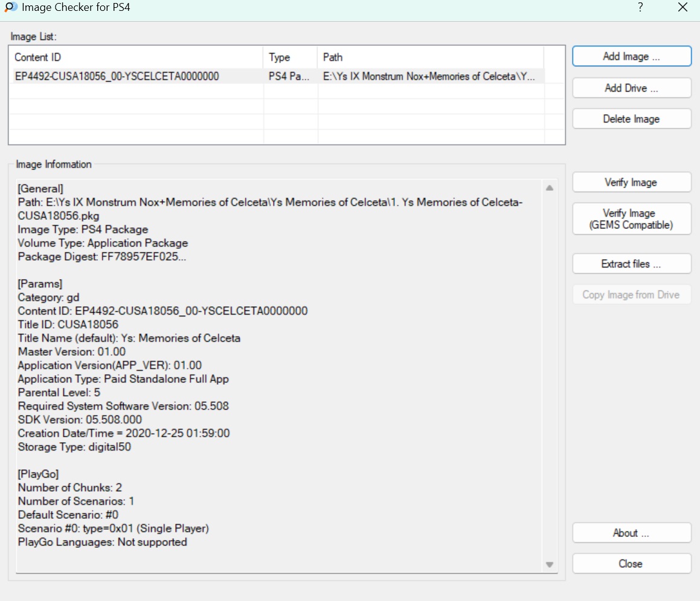Click the scrollbar track in Image Information
Image resolution: width=700 pixels, height=601 pixels.
[550, 374]
